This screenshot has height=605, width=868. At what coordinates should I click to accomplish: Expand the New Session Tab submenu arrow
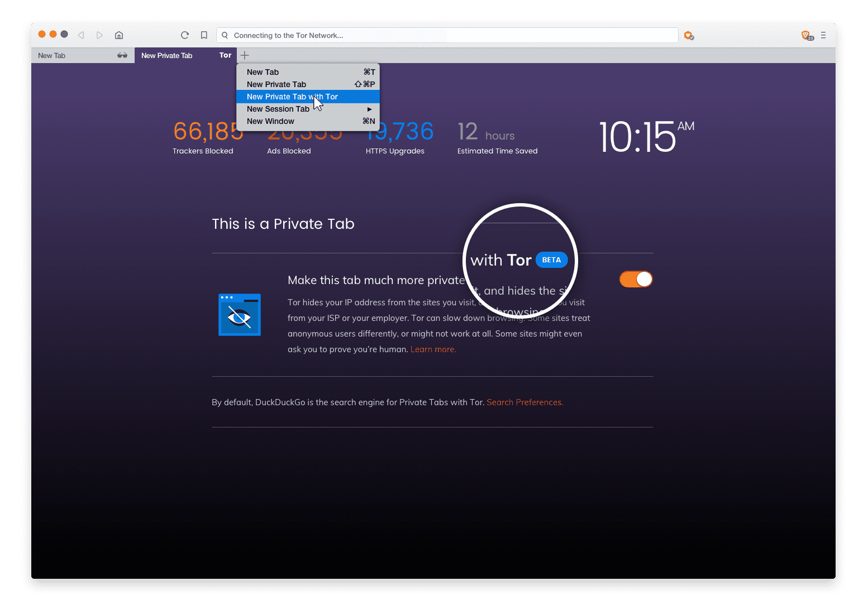(370, 109)
